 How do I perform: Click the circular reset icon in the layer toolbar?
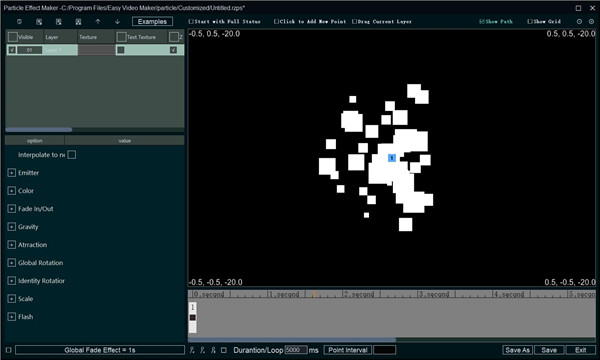pos(20,22)
